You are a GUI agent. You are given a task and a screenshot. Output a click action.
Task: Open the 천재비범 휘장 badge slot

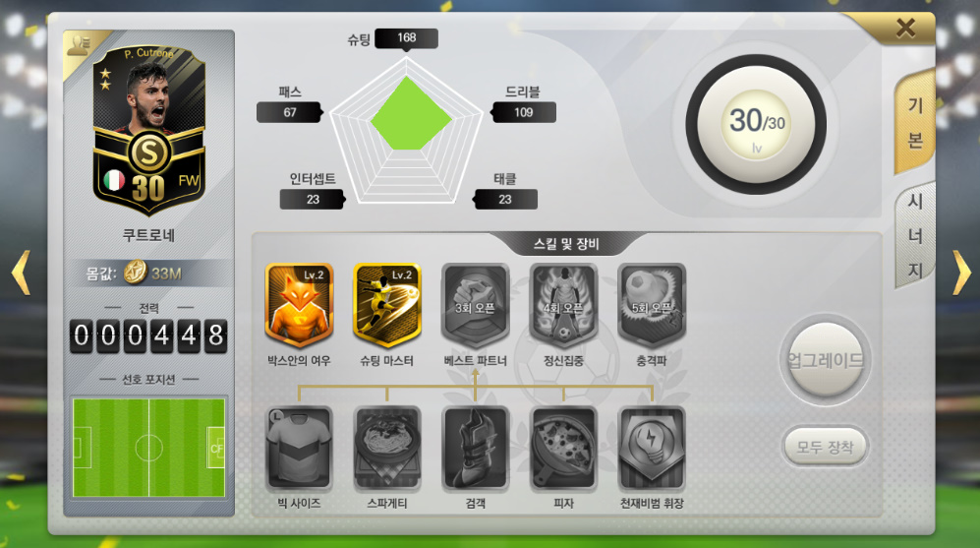point(652,448)
